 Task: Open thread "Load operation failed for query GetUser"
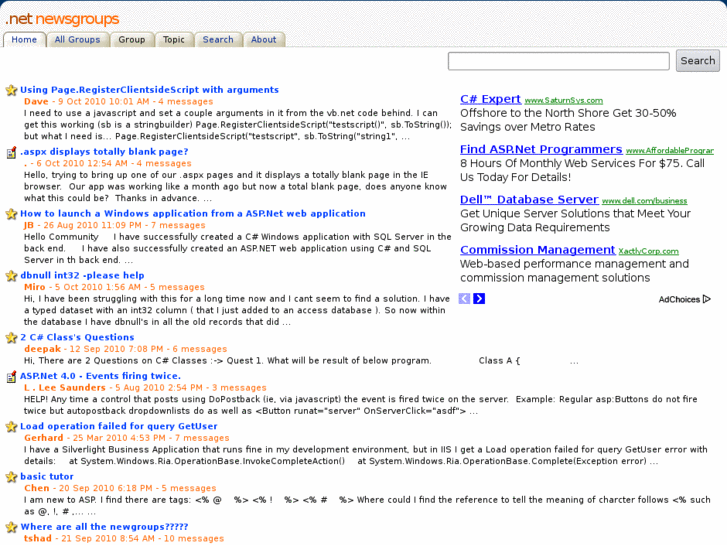(x=119, y=426)
